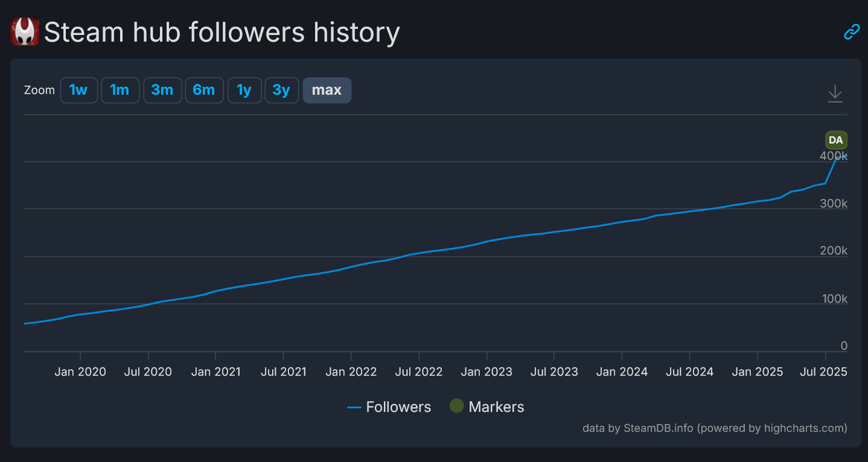Select the max zoom range
Viewport: 868px width, 462px height.
point(327,90)
